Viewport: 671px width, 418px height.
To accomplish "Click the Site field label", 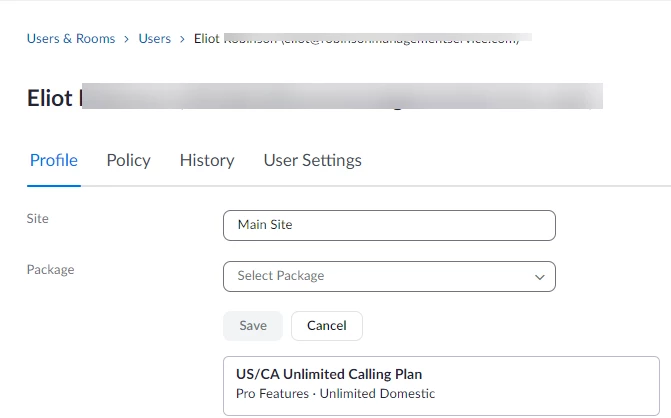I will 38,218.
